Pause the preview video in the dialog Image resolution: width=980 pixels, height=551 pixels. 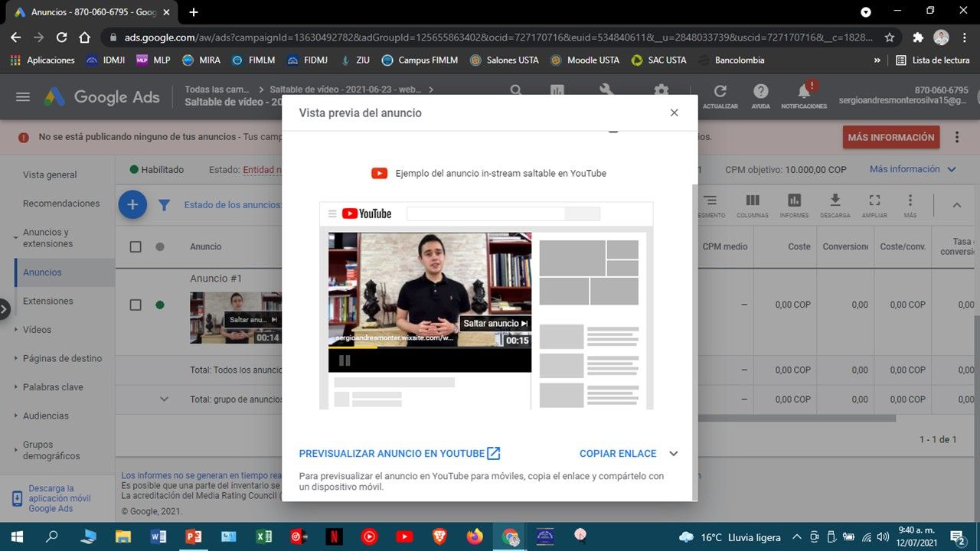pyautogui.click(x=345, y=360)
